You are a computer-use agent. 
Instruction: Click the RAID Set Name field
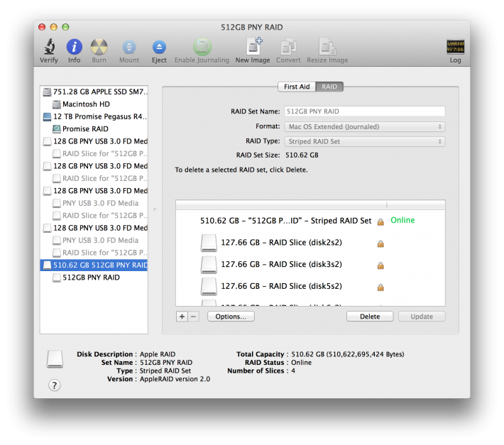[x=365, y=111]
